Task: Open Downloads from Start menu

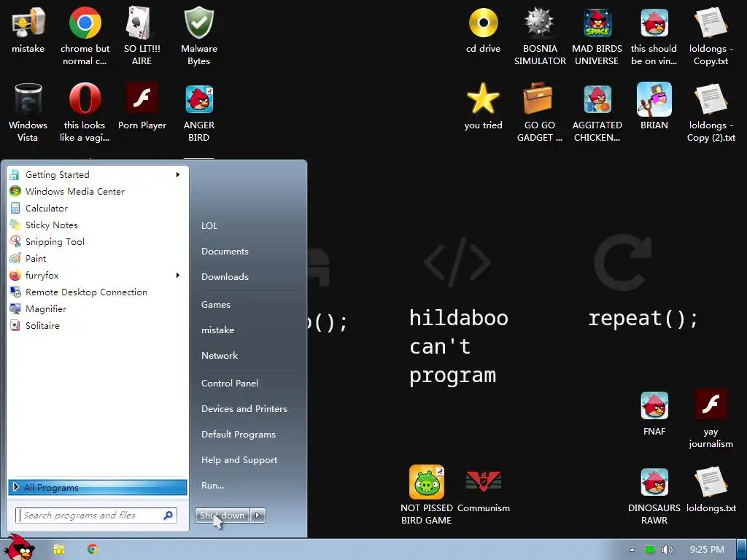Action: pos(225,276)
